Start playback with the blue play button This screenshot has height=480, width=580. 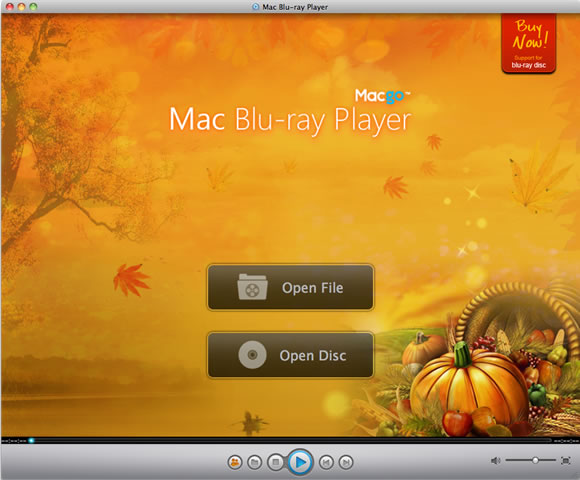pyautogui.click(x=300, y=462)
